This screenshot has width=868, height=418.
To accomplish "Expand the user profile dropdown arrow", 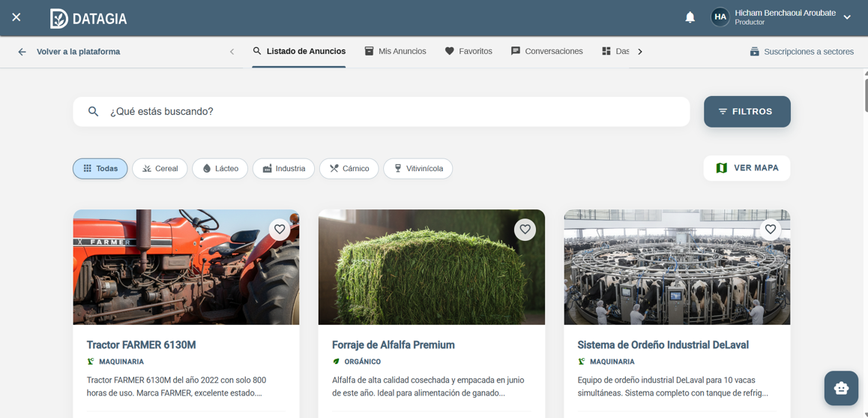I will point(847,17).
